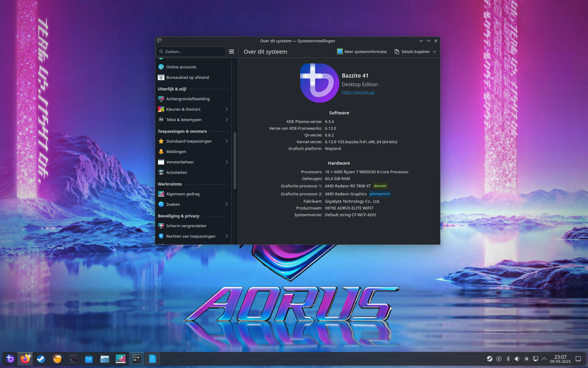Open the volume tray icon
588x368 pixels.
point(517,359)
